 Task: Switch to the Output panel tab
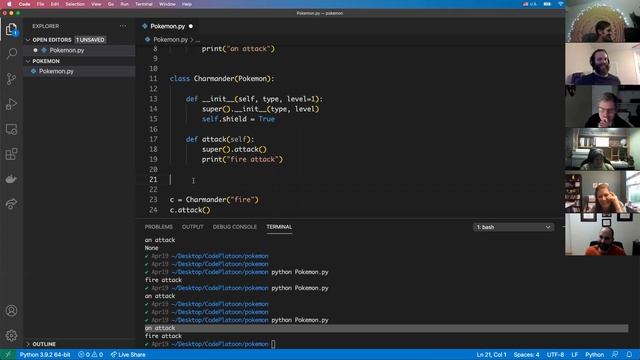(192, 227)
